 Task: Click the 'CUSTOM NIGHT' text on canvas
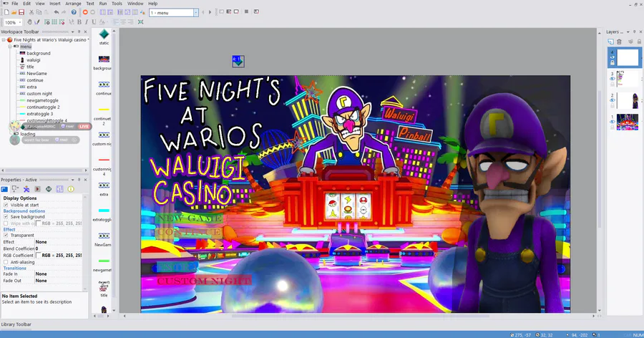[204, 281]
